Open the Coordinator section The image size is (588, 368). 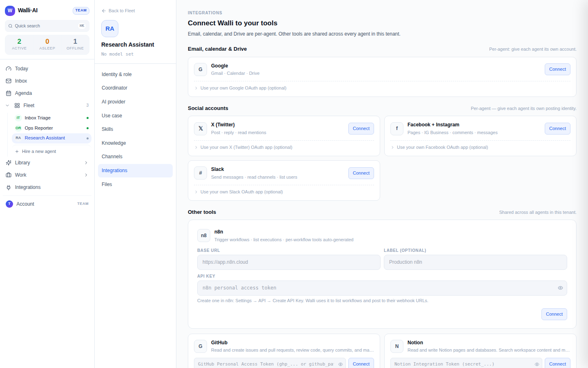click(135, 88)
